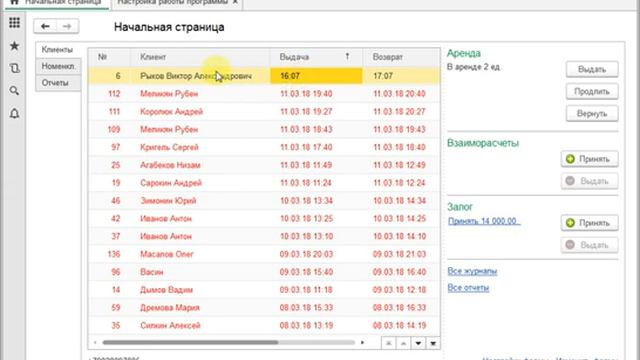This screenshot has height=360, width=640.
Task: Sort by the Выдача column header
Action: (x=316, y=57)
